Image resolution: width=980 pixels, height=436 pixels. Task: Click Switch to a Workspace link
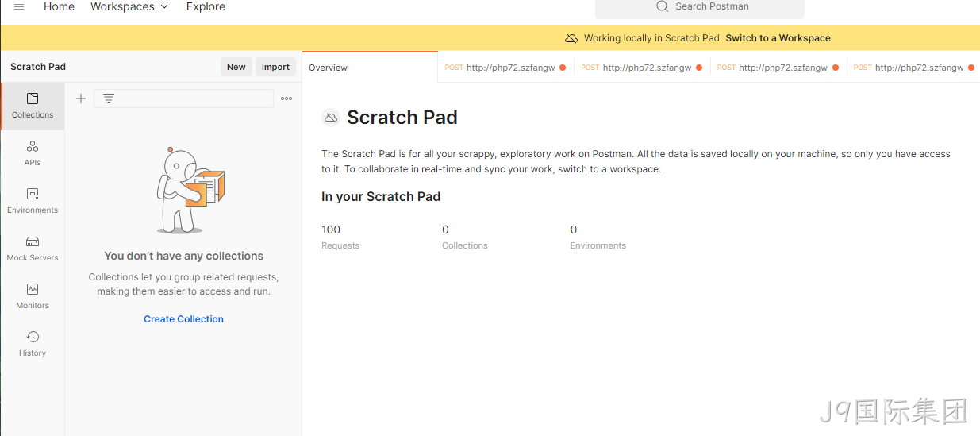click(778, 38)
